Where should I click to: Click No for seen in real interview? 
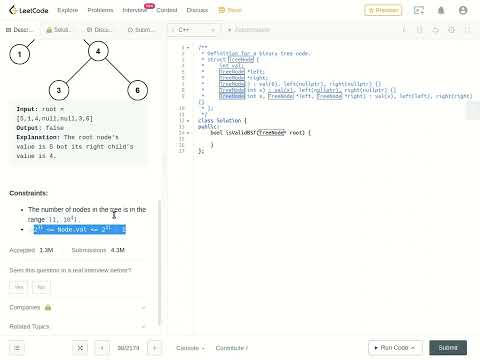(41, 287)
